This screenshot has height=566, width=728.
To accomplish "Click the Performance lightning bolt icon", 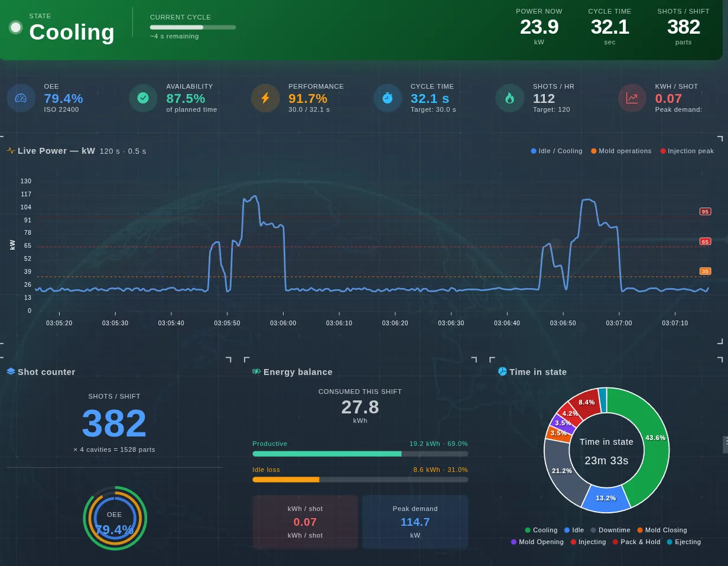I will (x=265, y=98).
